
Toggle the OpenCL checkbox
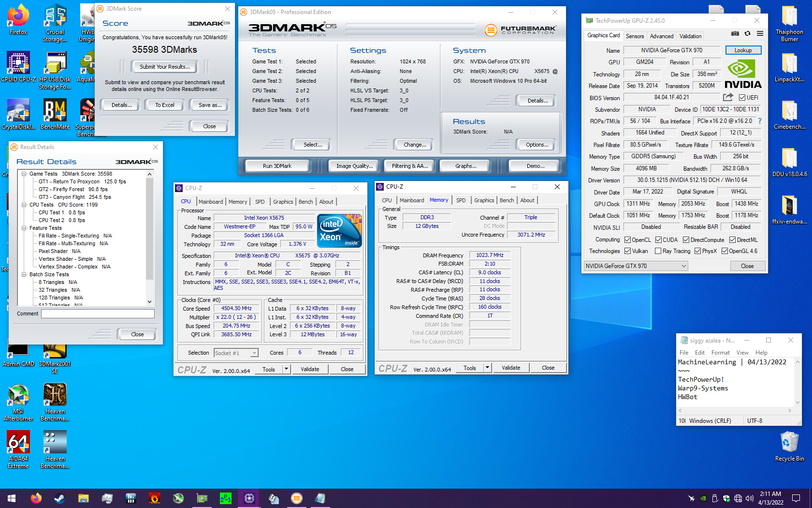click(627, 239)
